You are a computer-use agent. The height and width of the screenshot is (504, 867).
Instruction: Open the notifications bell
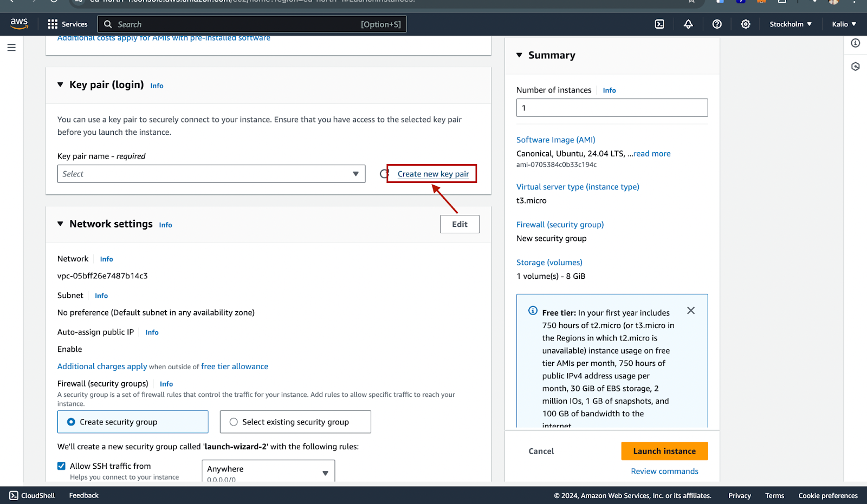(688, 24)
